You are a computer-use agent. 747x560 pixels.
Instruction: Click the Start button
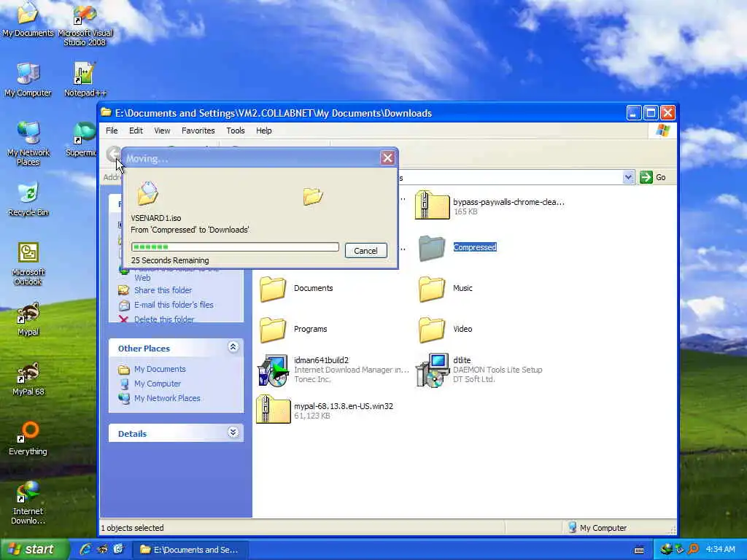pos(34,550)
